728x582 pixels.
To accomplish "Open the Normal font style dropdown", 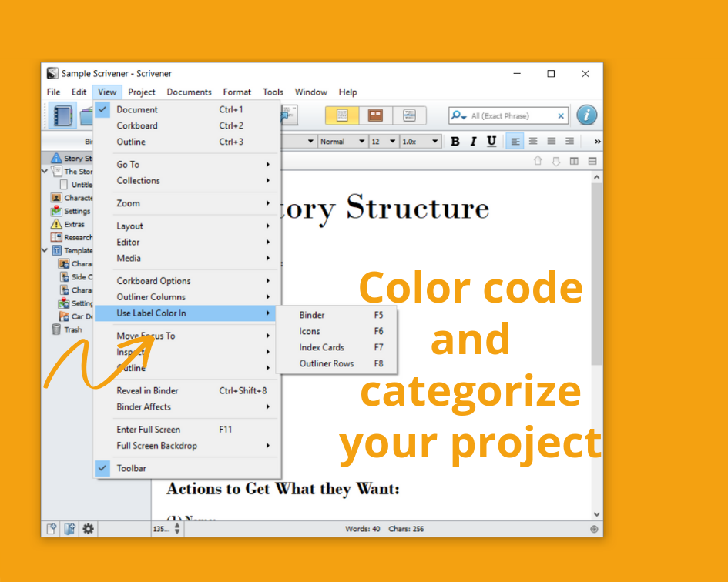I will [x=342, y=142].
